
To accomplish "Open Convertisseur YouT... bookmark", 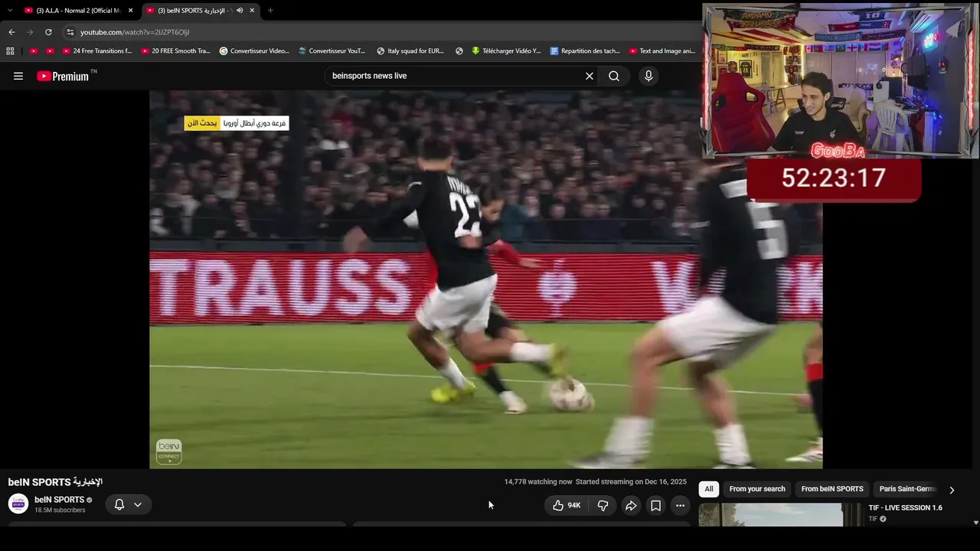I will pos(332,51).
